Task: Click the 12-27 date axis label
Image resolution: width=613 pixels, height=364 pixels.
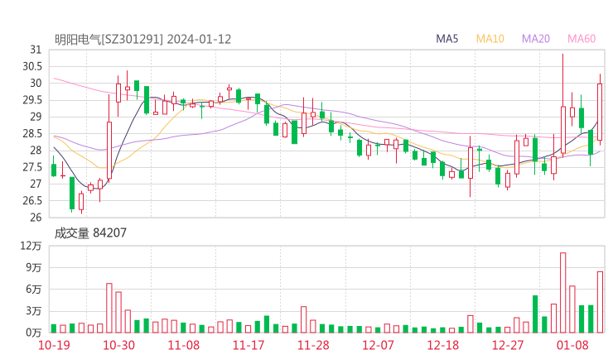Action: tap(508, 345)
